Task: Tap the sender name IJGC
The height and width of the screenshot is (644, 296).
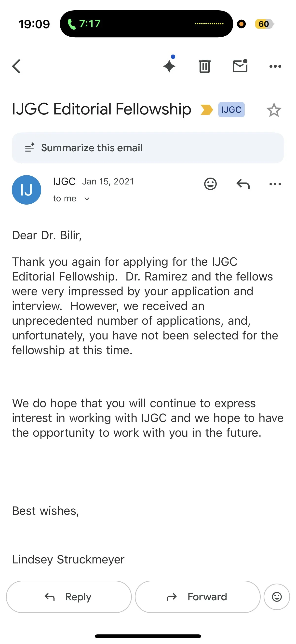Action: 64,182
